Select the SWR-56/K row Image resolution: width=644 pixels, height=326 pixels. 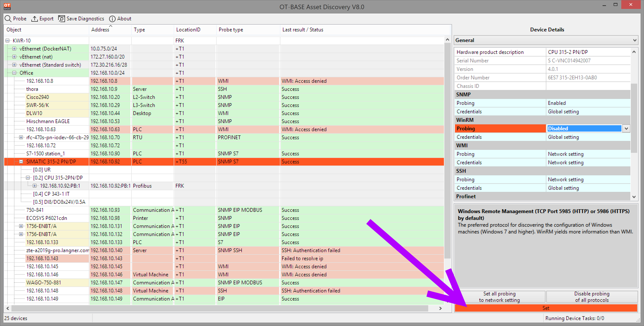(224, 105)
